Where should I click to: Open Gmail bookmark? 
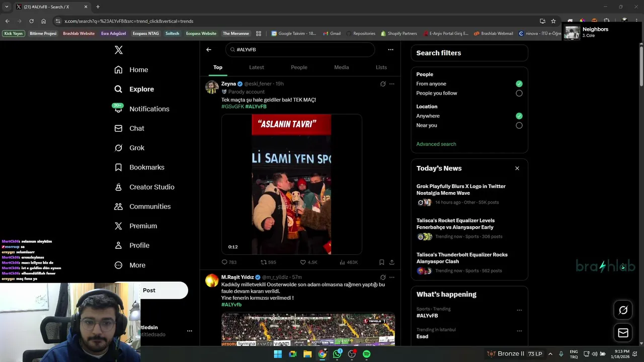point(332,34)
